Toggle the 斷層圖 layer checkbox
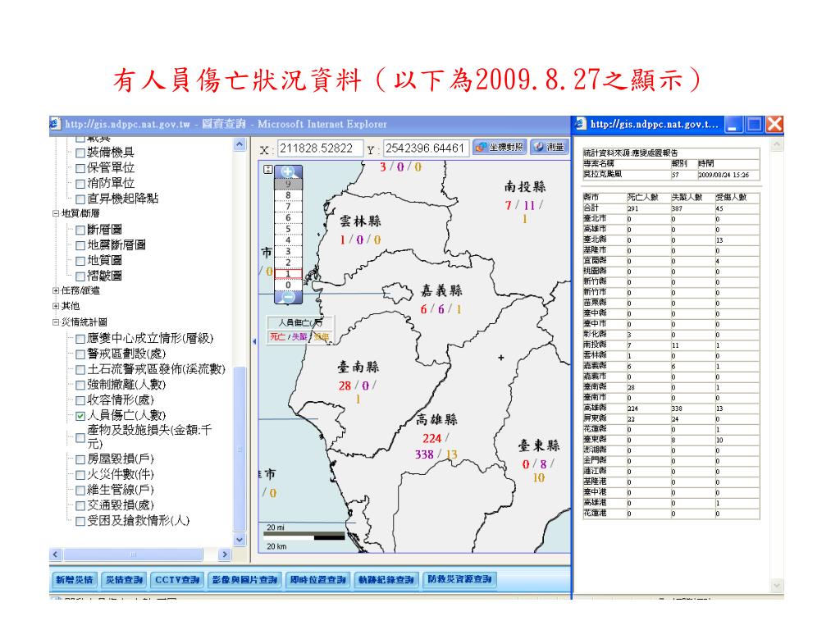The height and width of the screenshot is (630, 840). point(80,231)
